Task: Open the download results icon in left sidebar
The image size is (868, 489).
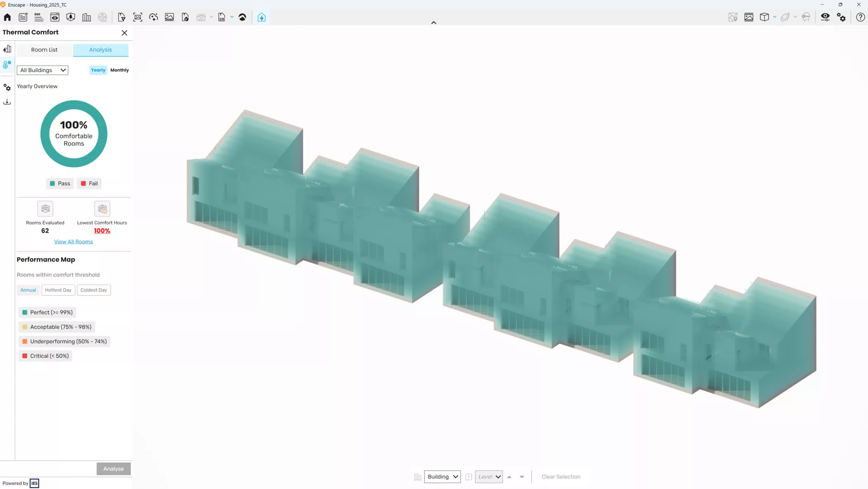Action: coord(7,101)
